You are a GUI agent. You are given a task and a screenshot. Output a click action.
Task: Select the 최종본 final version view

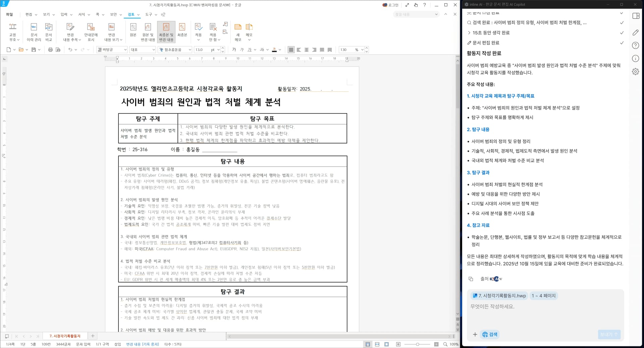coord(182,32)
